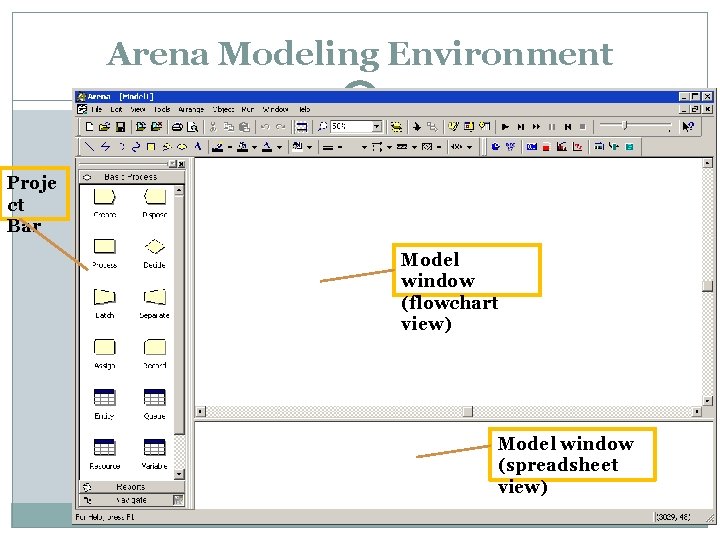Click the Template Detach icon

coord(157,127)
